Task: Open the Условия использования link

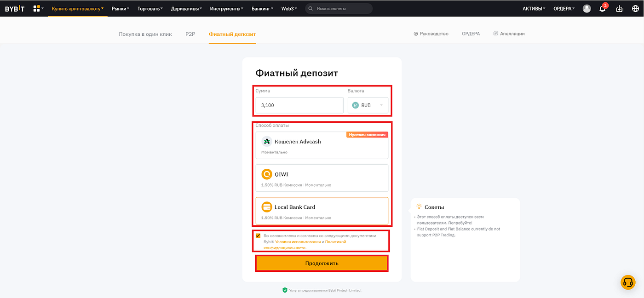Action: point(298,241)
